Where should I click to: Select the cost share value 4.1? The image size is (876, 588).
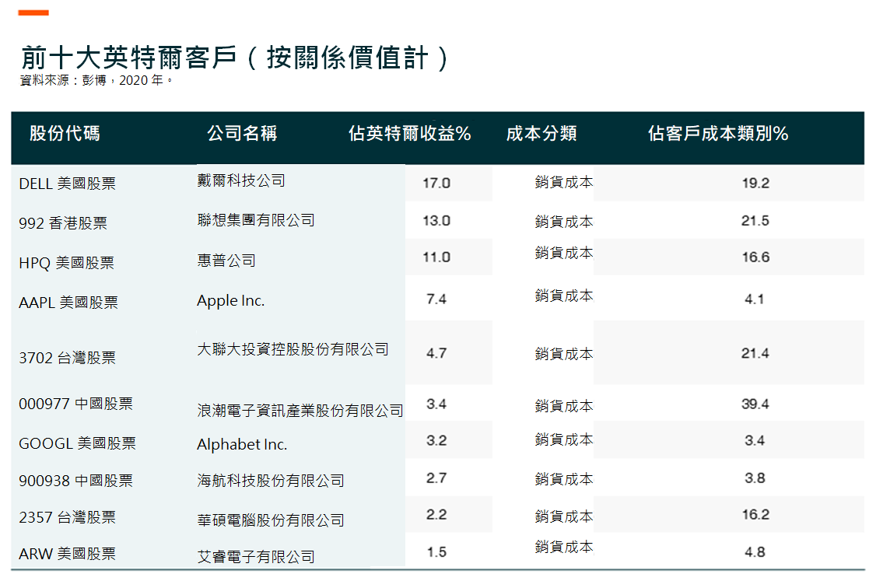(x=754, y=299)
